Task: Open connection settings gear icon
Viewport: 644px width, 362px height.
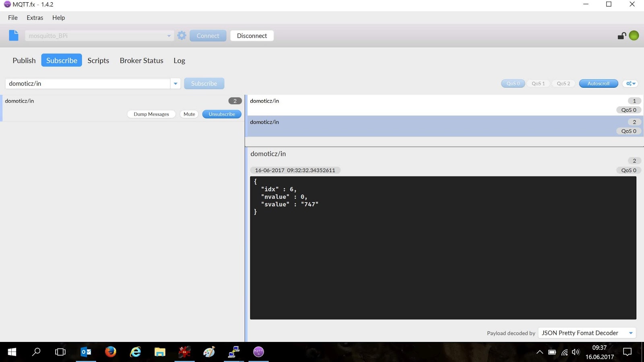Action: coord(182,35)
